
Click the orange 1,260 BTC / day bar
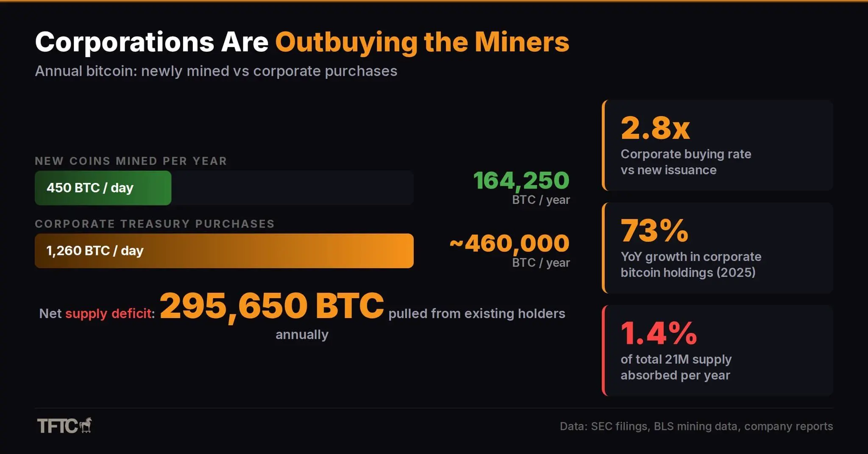pyautogui.click(x=224, y=251)
